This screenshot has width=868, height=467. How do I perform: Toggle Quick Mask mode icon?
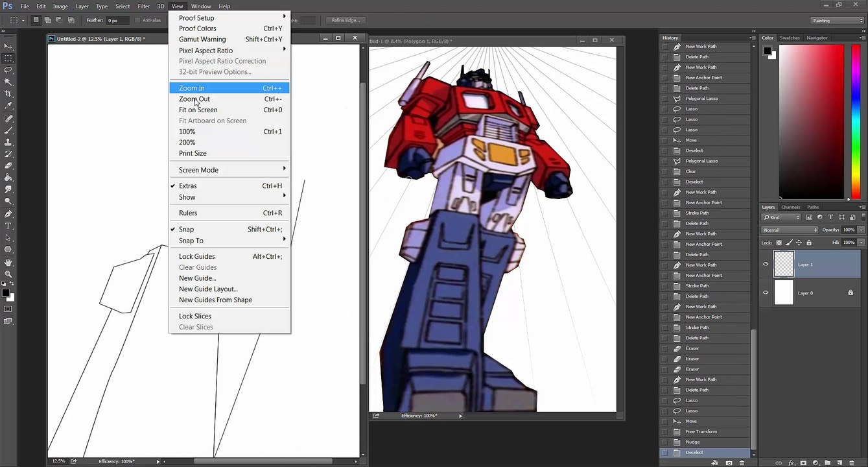pos(8,309)
